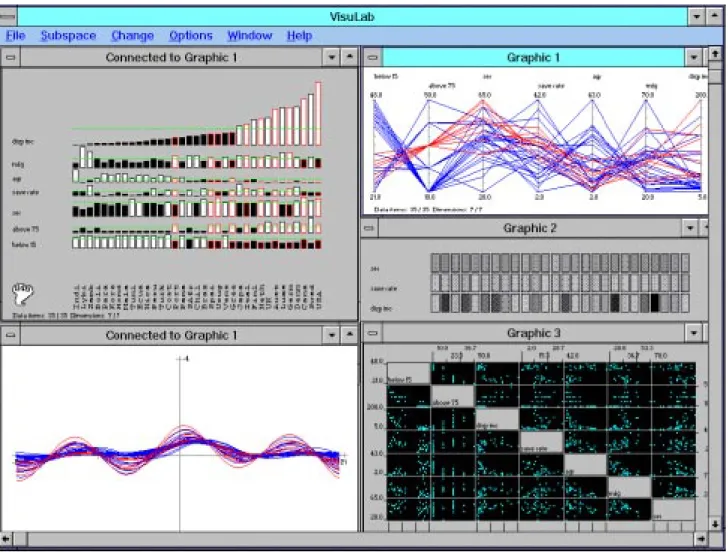Viewport: 728px width, 552px height.
Task: Activate the Graphic 1 title bar
Action: 533,58
